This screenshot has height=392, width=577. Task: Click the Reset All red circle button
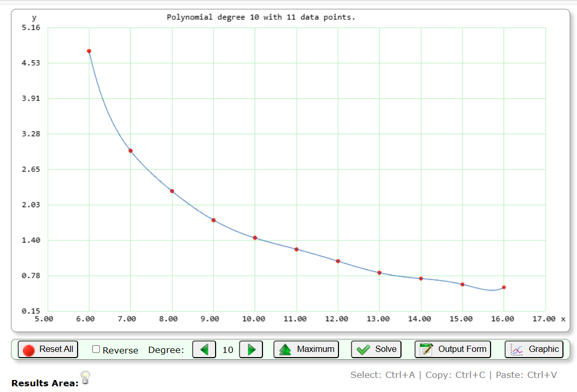pos(48,349)
